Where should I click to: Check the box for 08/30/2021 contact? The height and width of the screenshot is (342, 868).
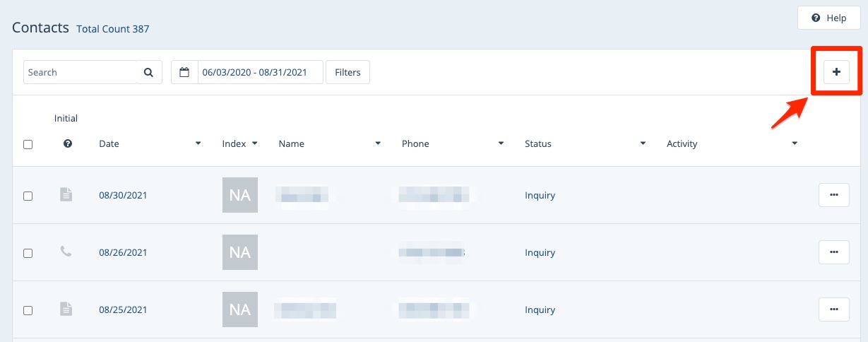click(28, 196)
